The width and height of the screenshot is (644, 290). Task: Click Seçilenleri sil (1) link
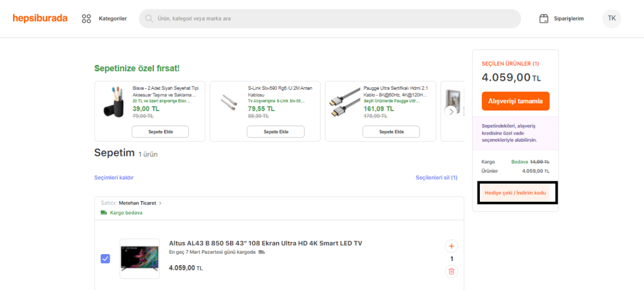[436, 178]
